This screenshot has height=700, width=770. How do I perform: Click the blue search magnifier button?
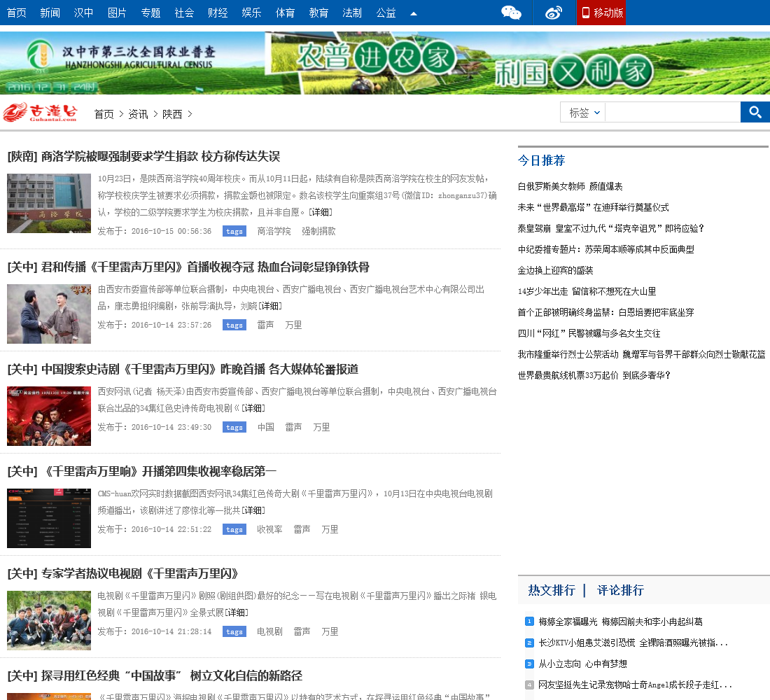(755, 113)
